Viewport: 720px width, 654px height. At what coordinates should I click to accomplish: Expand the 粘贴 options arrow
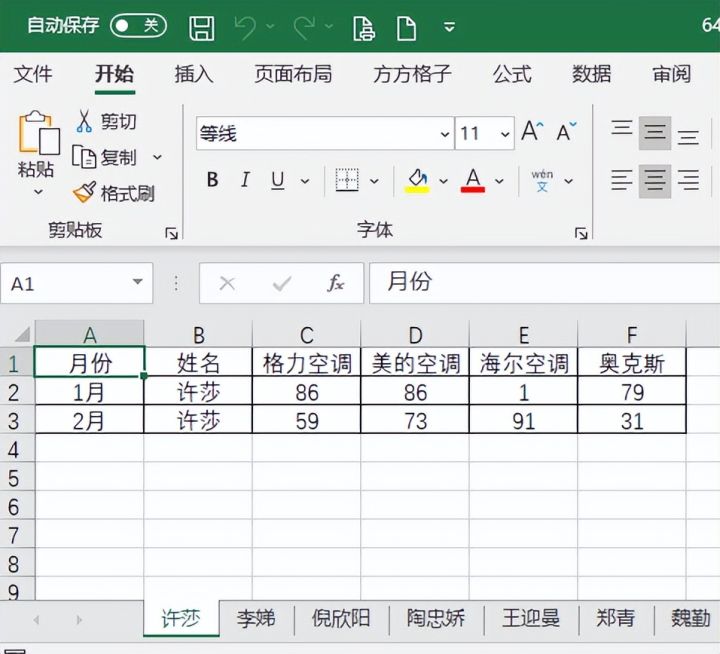(39, 192)
